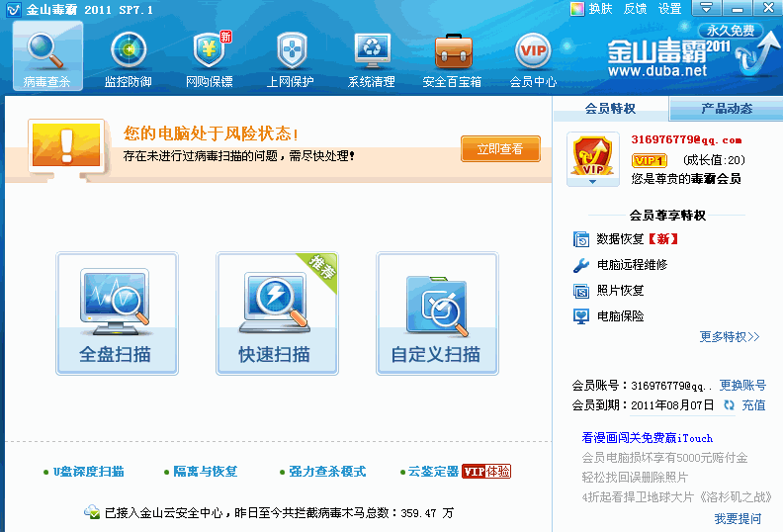The height and width of the screenshot is (532, 783).
Task: Click the 电脑远程维修 wrench icon
Action: point(580,265)
